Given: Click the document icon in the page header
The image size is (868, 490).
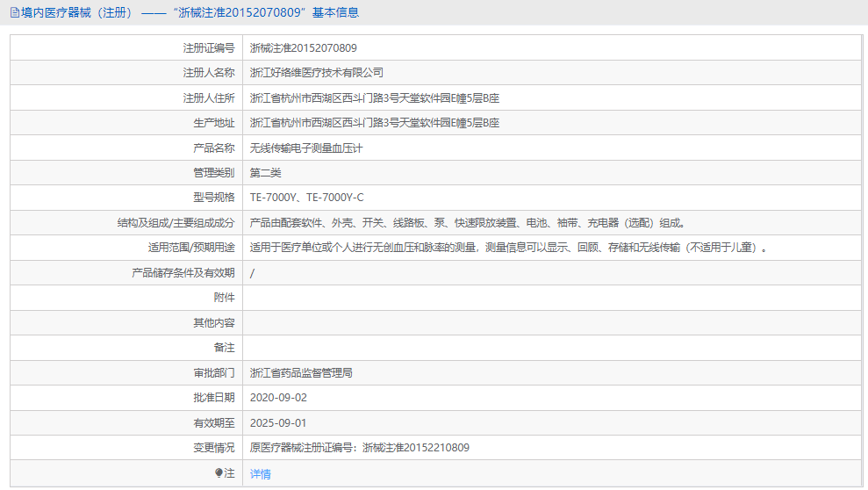Looking at the screenshot, I should click(x=13, y=12).
